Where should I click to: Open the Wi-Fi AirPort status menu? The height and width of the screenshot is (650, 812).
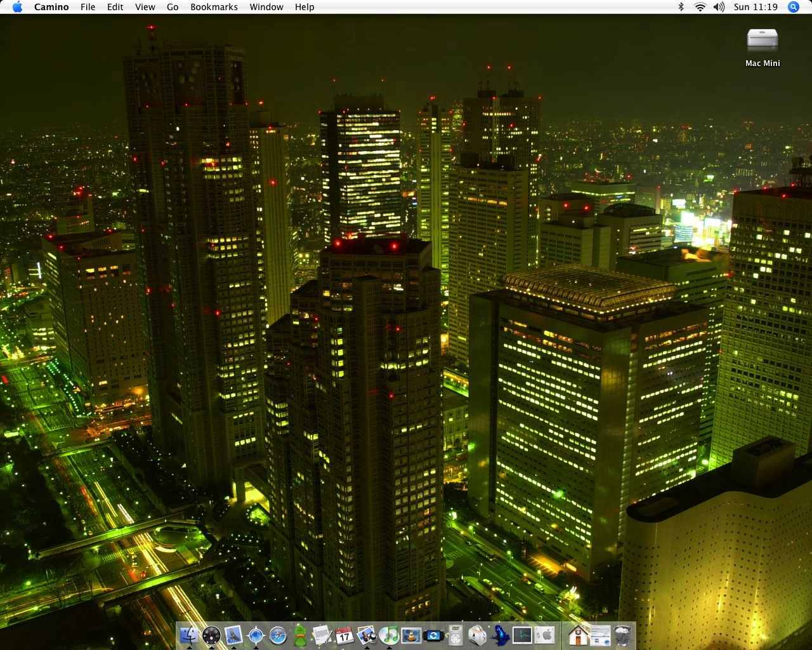pyautogui.click(x=700, y=7)
